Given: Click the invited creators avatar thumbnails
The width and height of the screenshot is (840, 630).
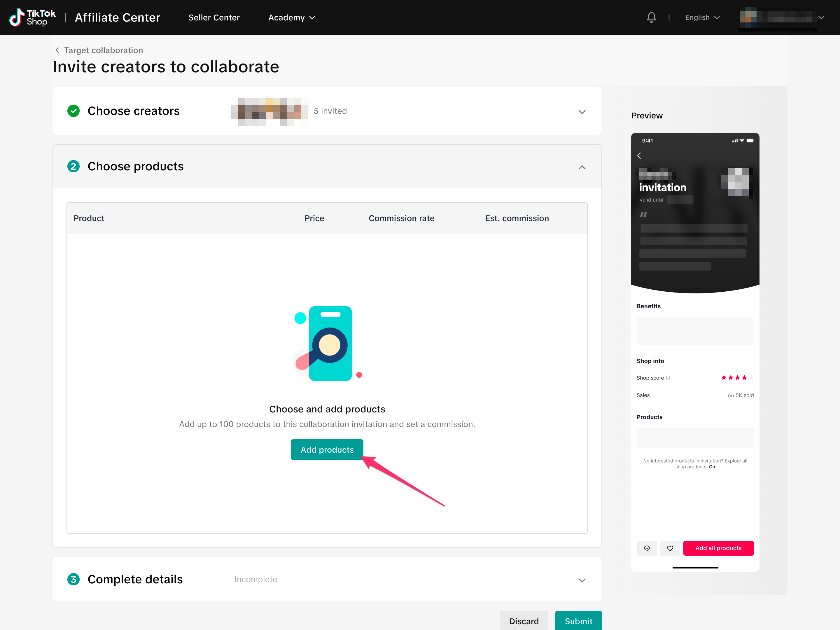Looking at the screenshot, I should 269,111.
